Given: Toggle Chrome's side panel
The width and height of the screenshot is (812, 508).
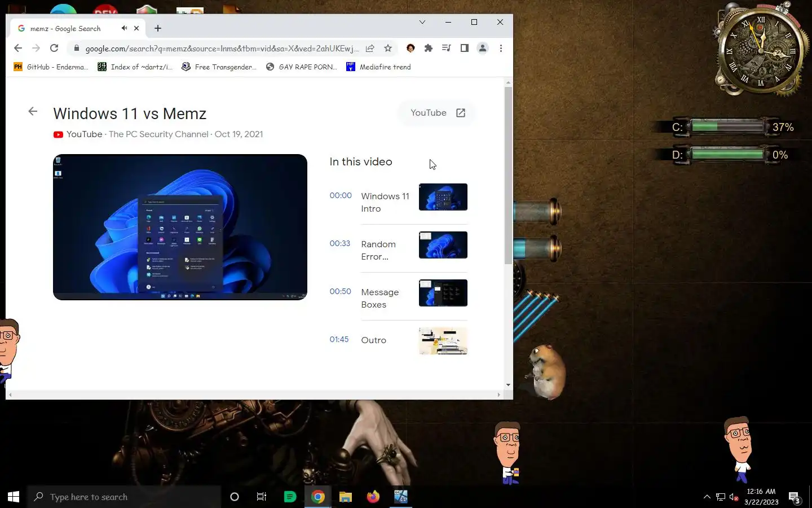Looking at the screenshot, I should pyautogui.click(x=465, y=49).
